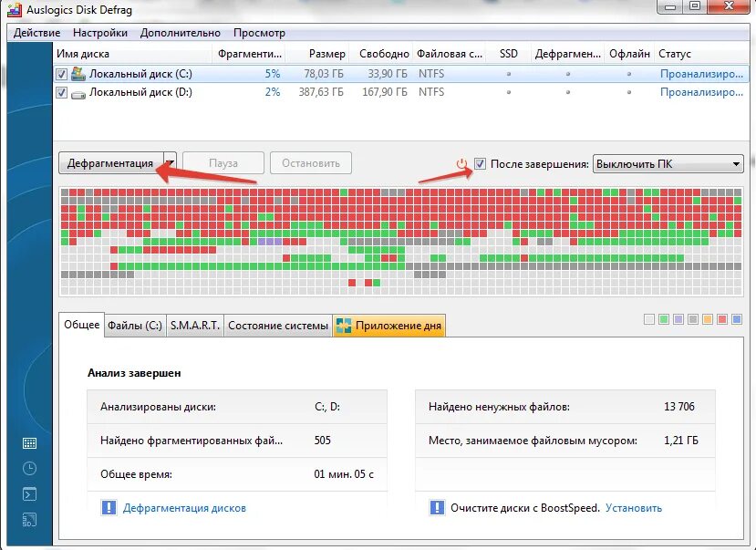The image size is (756, 550).
Task: Click the Приложение дня tab puzzle icon
Action: pyautogui.click(x=343, y=326)
